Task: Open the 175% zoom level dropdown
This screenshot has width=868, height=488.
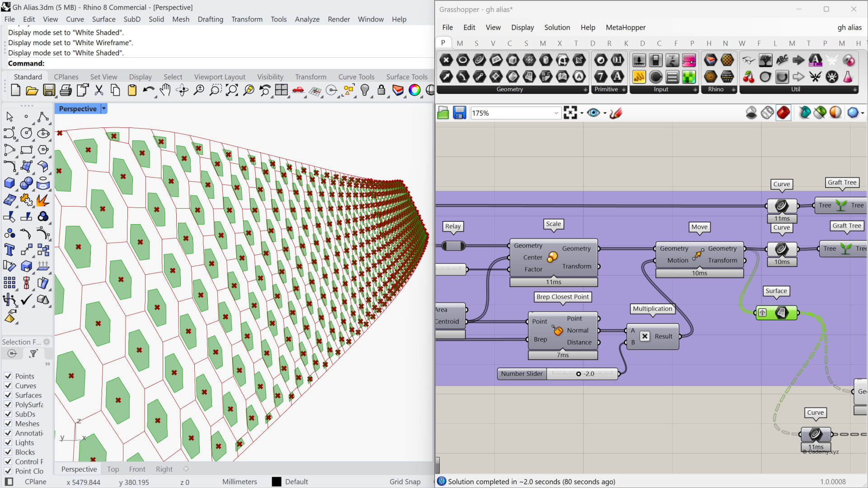Action: pyautogui.click(x=556, y=113)
